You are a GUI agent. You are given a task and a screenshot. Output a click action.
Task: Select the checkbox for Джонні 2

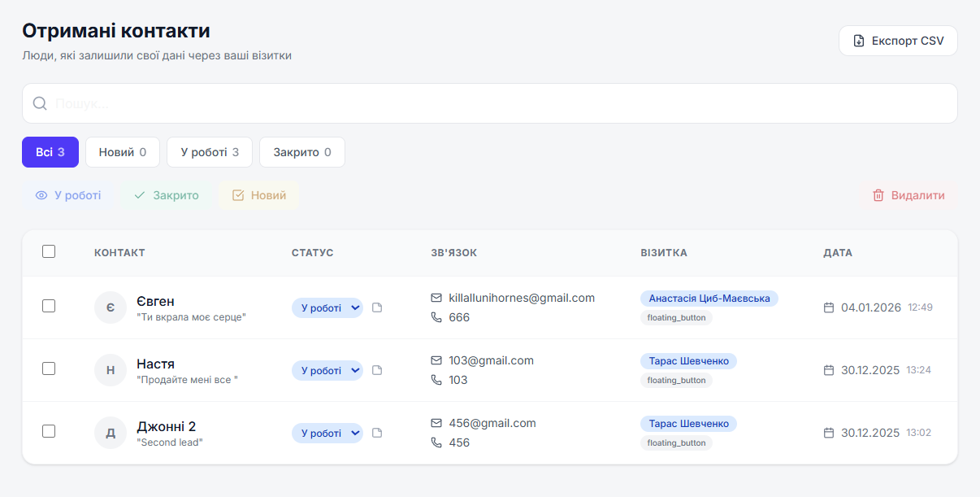pyautogui.click(x=49, y=431)
